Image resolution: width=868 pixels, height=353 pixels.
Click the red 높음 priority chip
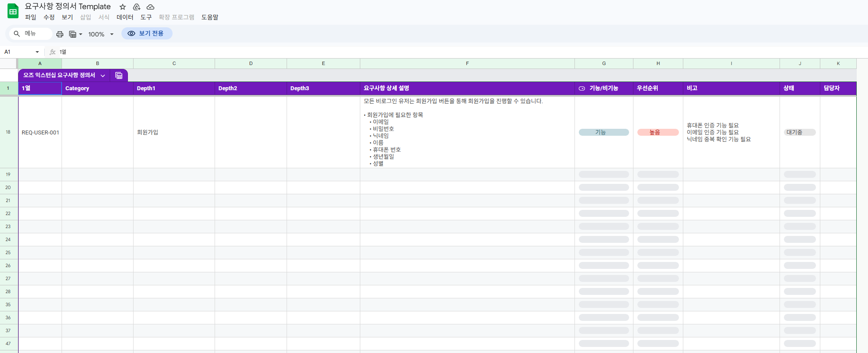coord(658,132)
